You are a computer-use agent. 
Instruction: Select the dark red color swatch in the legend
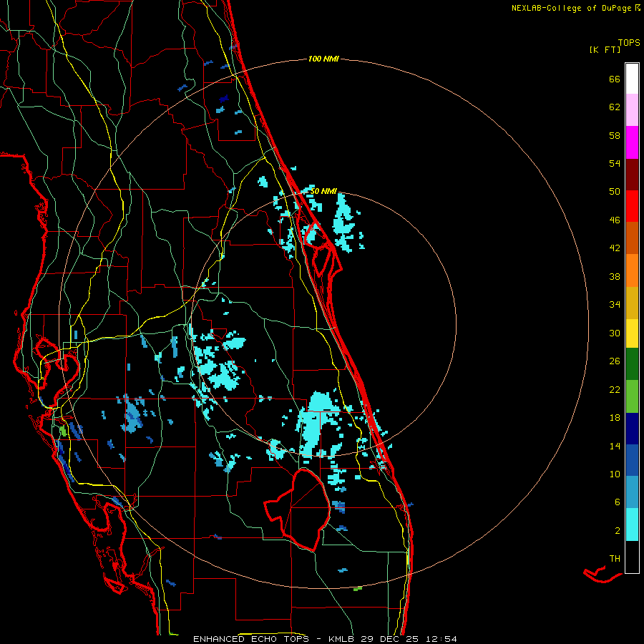coord(632,175)
